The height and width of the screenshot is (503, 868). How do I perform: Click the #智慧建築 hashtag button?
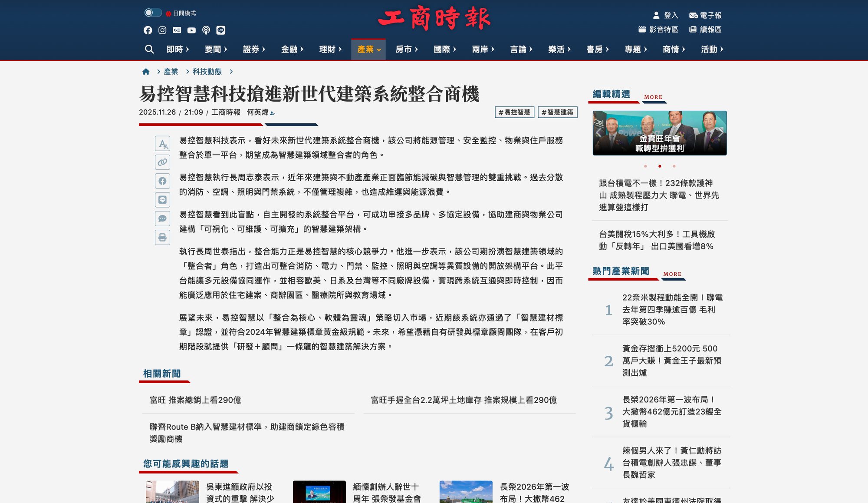click(x=557, y=112)
